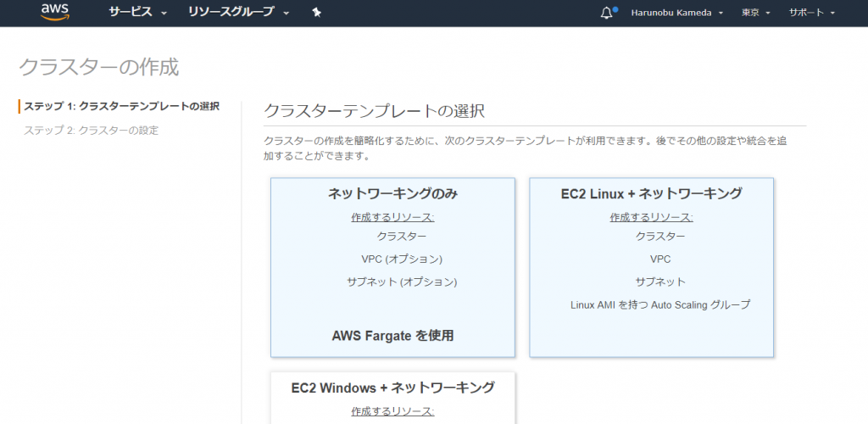
Task: Choose the ネットワーキングのみ template card
Action: (x=392, y=267)
